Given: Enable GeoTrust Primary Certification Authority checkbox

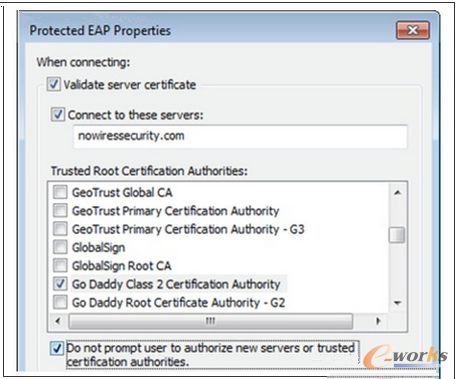Looking at the screenshot, I should pos(60,210).
